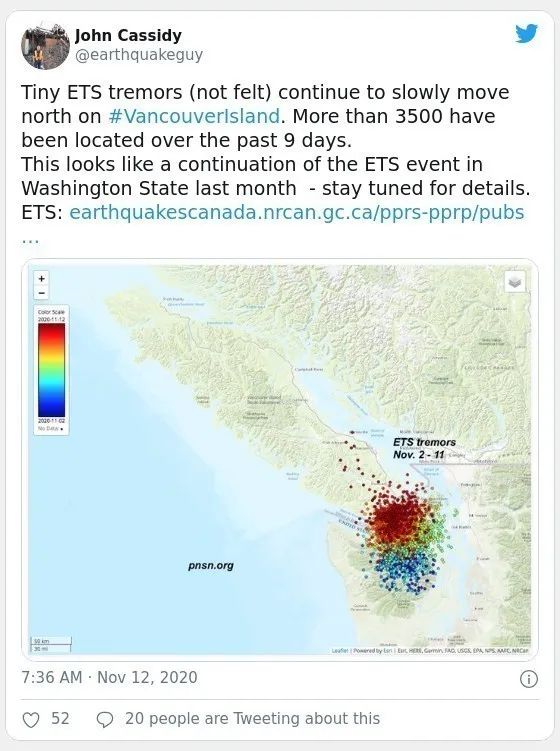Click the map scale bar

[51, 645]
